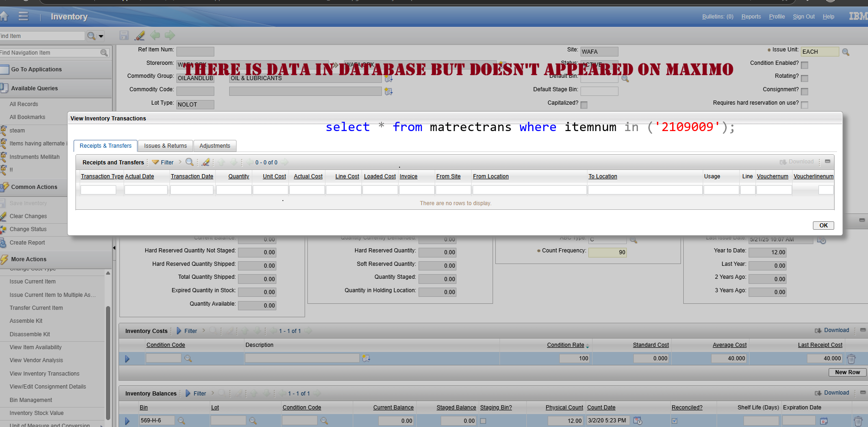Open the Adjustments tab

click(215, 146)
